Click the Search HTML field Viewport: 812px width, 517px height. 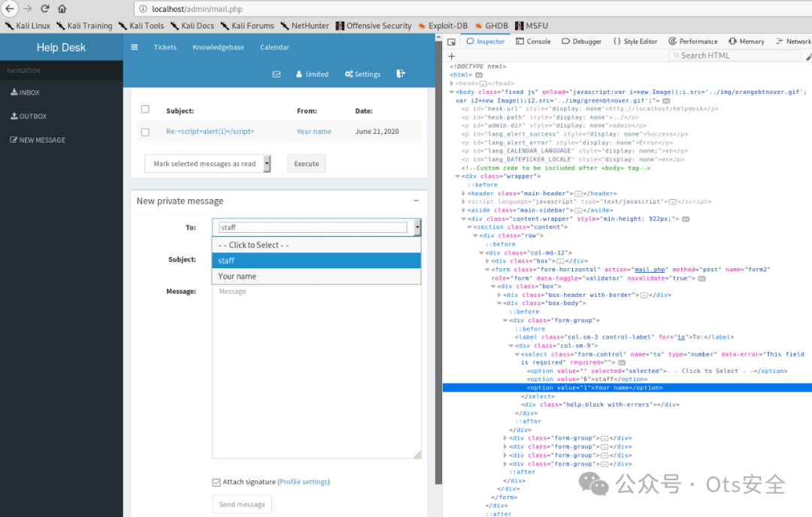pos(735,56)
